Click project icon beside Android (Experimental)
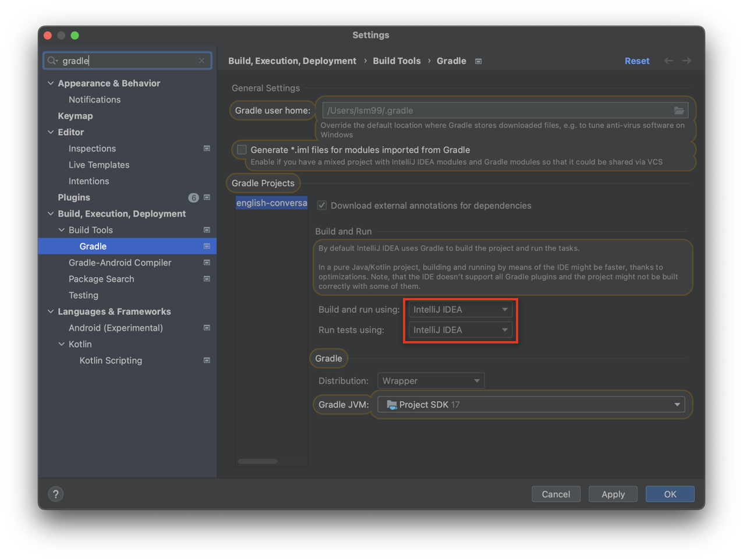Viewport: 743px width, 560px height. coord(207,328)
